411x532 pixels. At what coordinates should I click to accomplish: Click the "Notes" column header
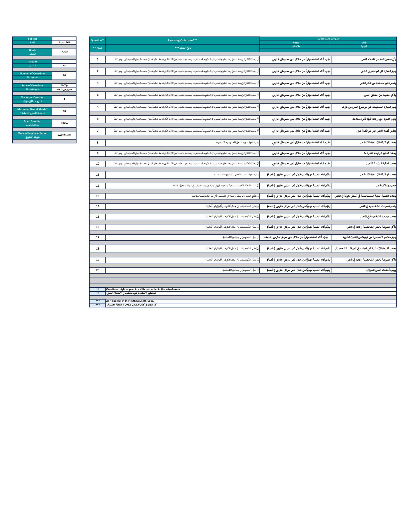pyautogui.click(x=296, y=43)
